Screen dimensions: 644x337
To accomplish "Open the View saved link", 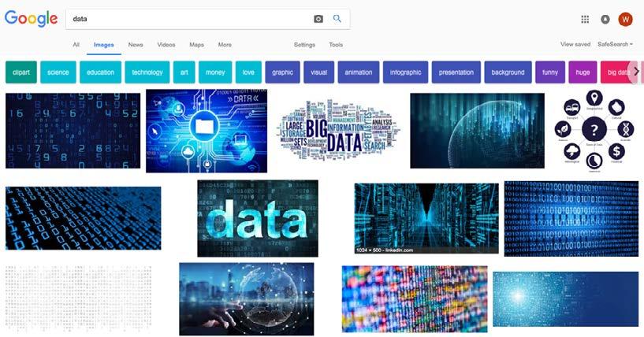I will click(575, 44).
